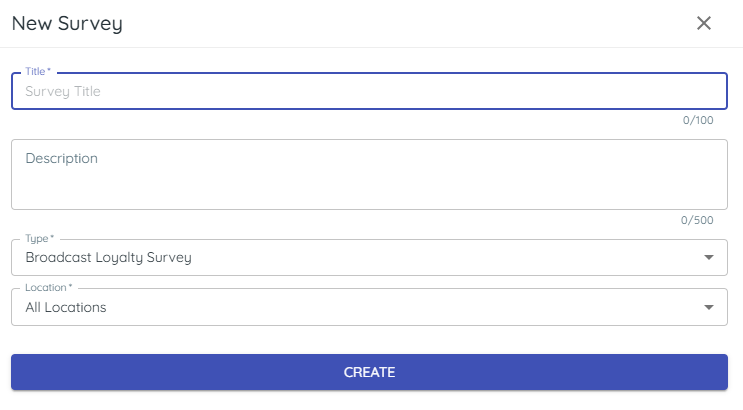Click the 0/100 title character counter

(698, 120)
